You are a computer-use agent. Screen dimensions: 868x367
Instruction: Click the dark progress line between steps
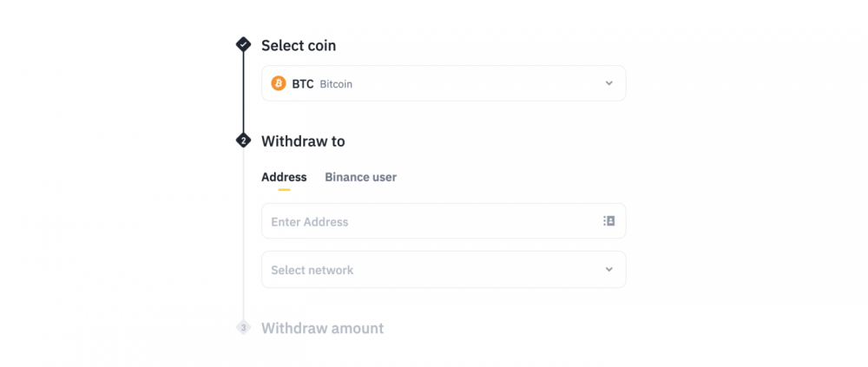(244, 92)
